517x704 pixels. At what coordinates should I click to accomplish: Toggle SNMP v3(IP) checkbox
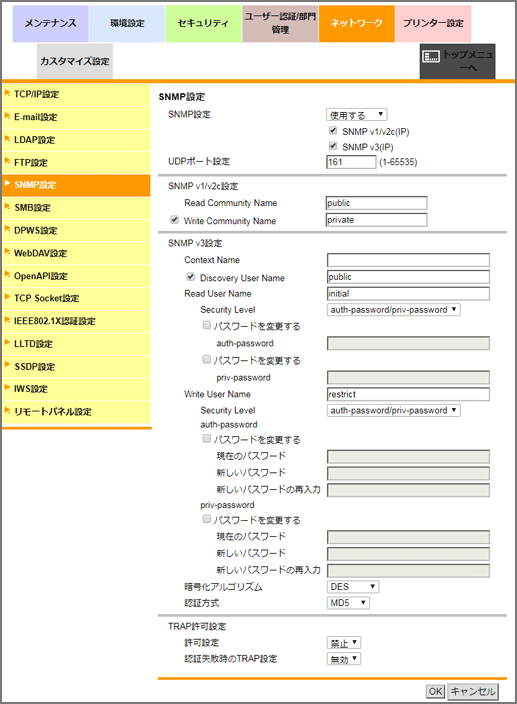tap(333, 146)
